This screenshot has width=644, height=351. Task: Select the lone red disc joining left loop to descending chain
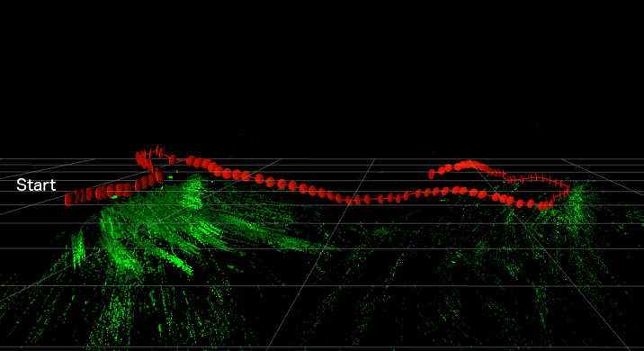(173, 158)
